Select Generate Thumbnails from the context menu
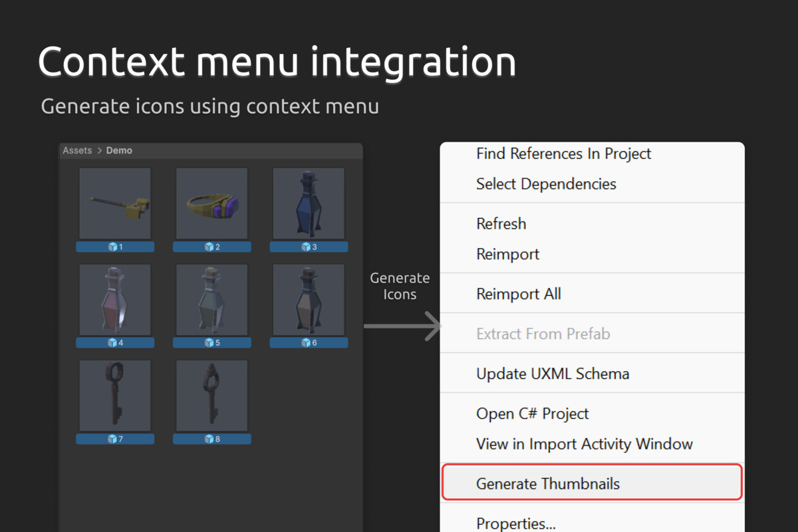Screen dimensions: 798x532 [x=549, y=483]
